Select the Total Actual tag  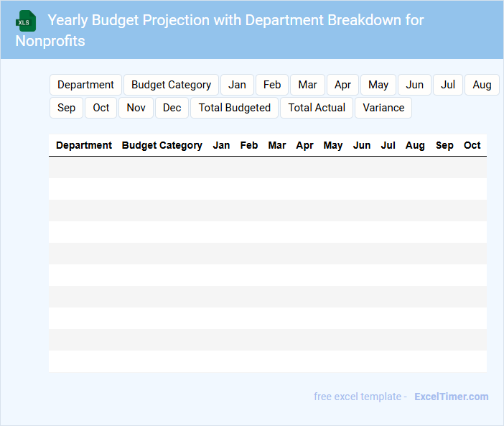317,108
